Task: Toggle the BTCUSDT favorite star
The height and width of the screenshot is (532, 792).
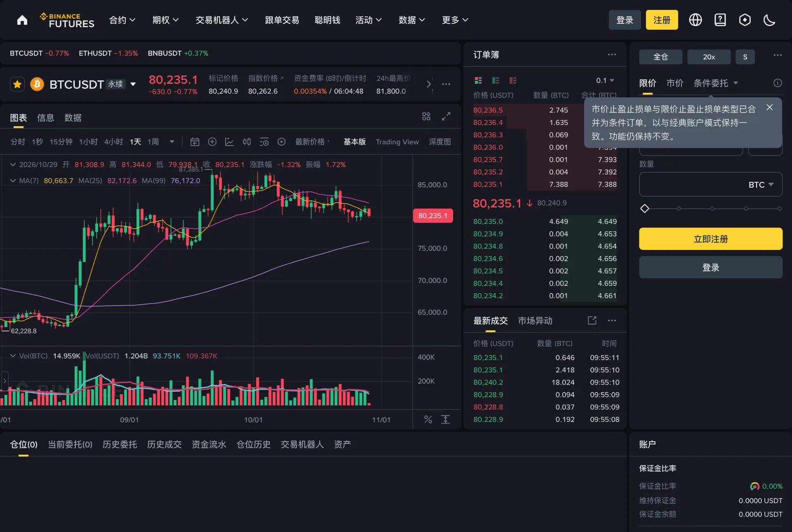Action: (x=17, y=84)
